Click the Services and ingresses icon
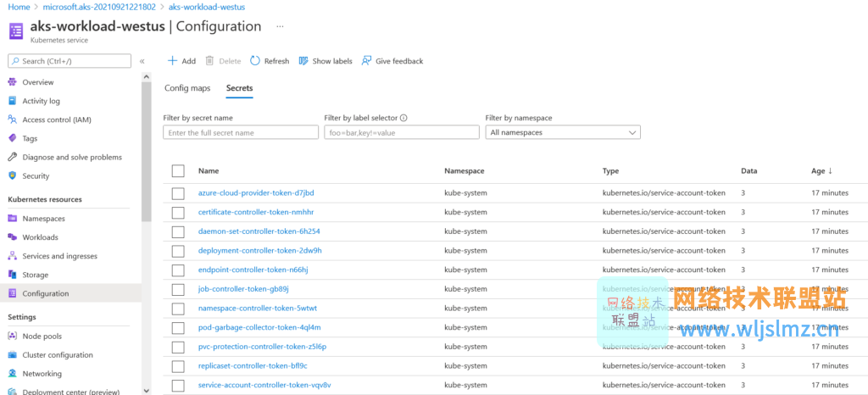This screenshot has height=395, width=868. [12, 256]
